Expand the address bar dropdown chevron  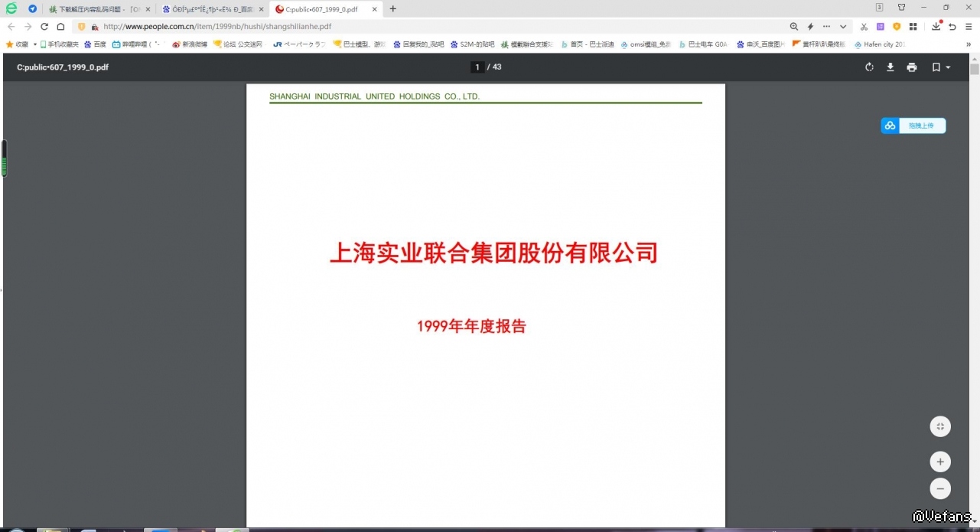click(843, 27)
